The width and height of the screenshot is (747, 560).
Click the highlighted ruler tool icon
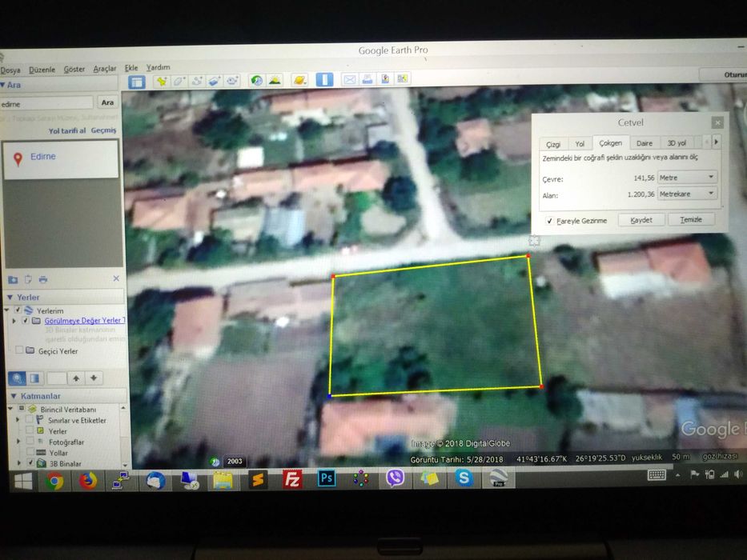tap(324, 79)
